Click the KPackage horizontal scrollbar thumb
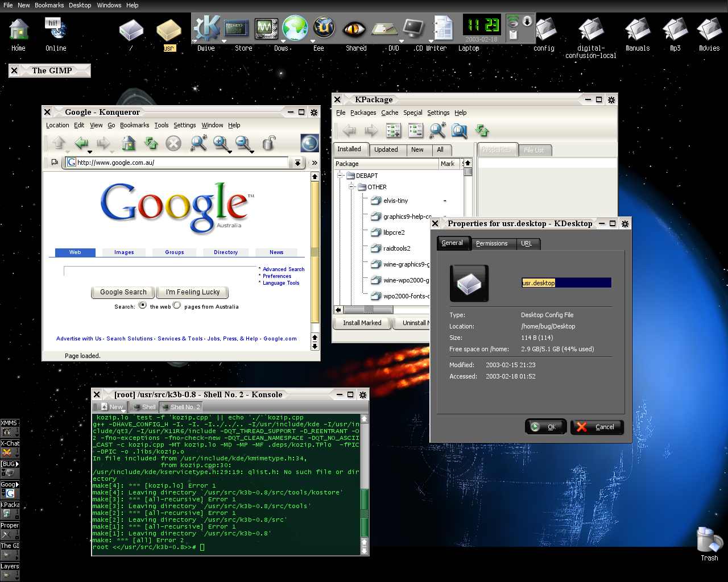This screenshot has width=728, height=582. pos(369,310)
